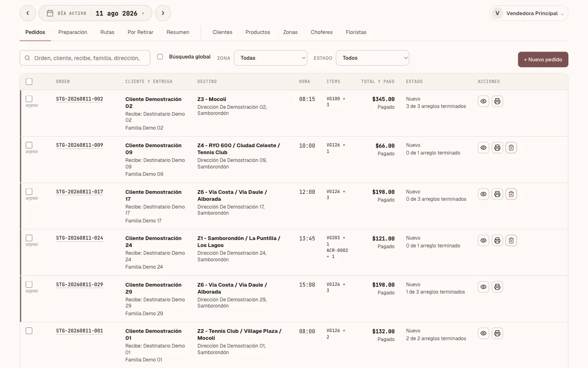Click total $345.00 in first row
This screenshot has width=588, height=368.
tap(383, 99)
